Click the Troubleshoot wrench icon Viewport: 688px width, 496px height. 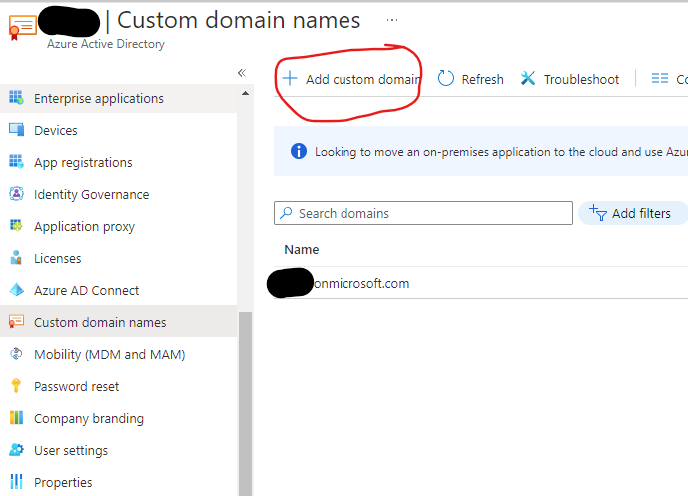click(x=528, y=79)
